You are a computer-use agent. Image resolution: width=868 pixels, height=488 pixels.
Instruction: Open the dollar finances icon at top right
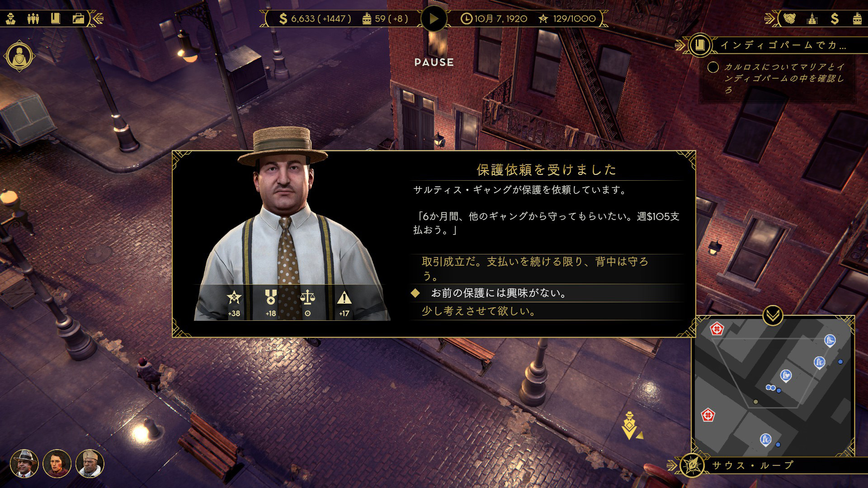835,19
